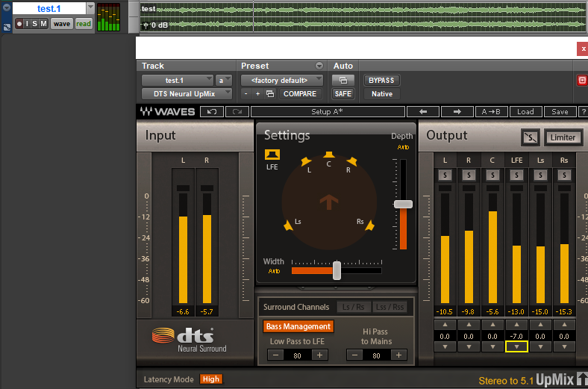Open the test.1 track selector dropdown
588x389 pixels.
(178, 81)
